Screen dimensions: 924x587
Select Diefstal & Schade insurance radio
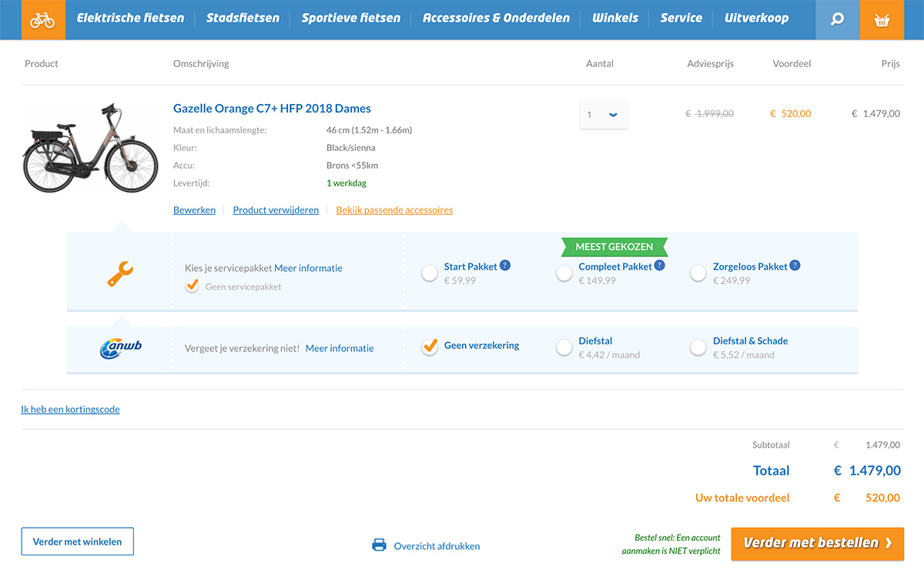click(x=698, y=348)
